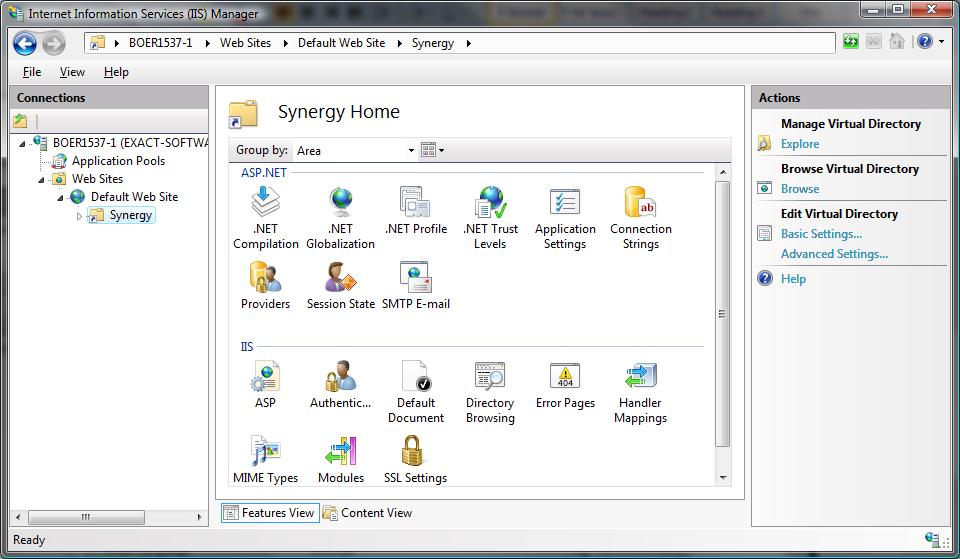Viewport: 960px width, 559px height.
Task: Open the Authentication feature
Action: tap(340, 385)
